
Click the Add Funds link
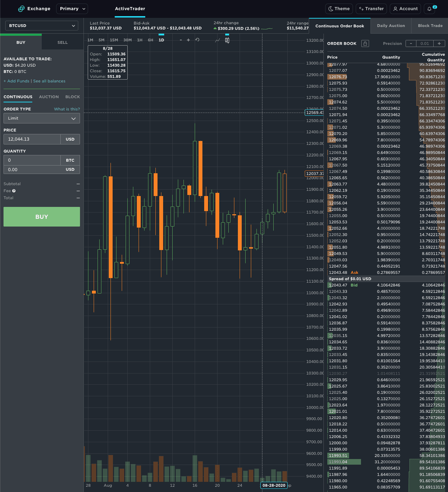tap(18, 81)
